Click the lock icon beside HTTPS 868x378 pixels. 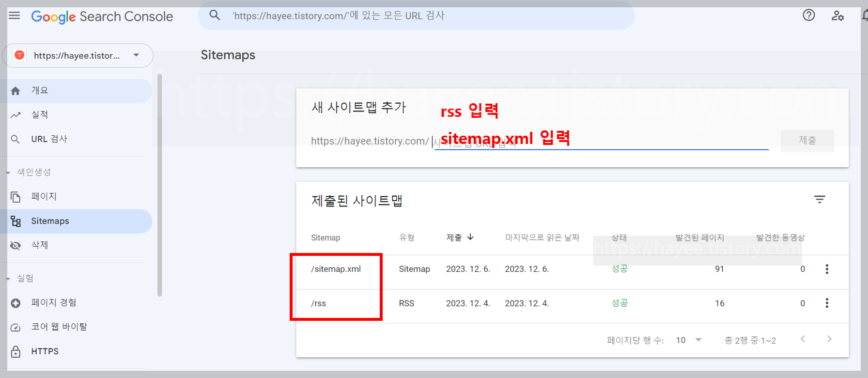tap(15, 351)
